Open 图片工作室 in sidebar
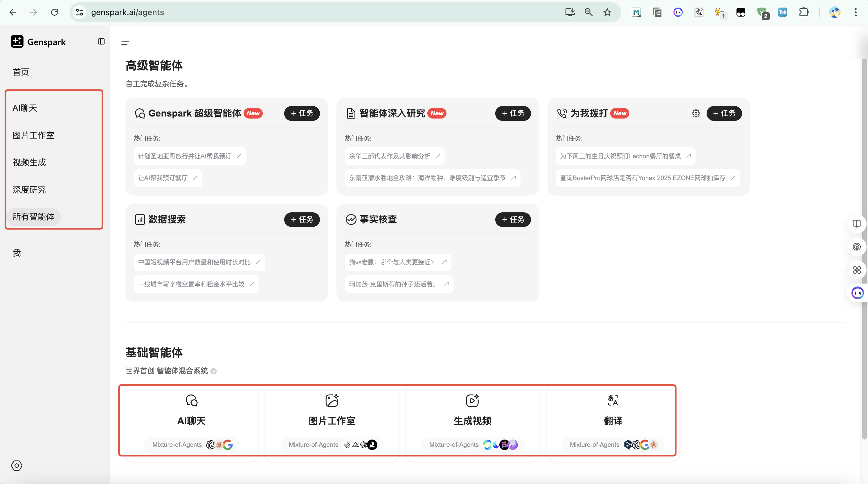Viewport: 868px width, 484px height. click(x=33, y=135)
